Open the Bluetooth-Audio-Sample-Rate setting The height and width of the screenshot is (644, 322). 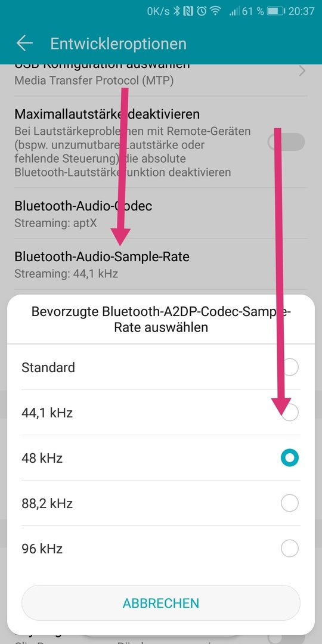160,264
